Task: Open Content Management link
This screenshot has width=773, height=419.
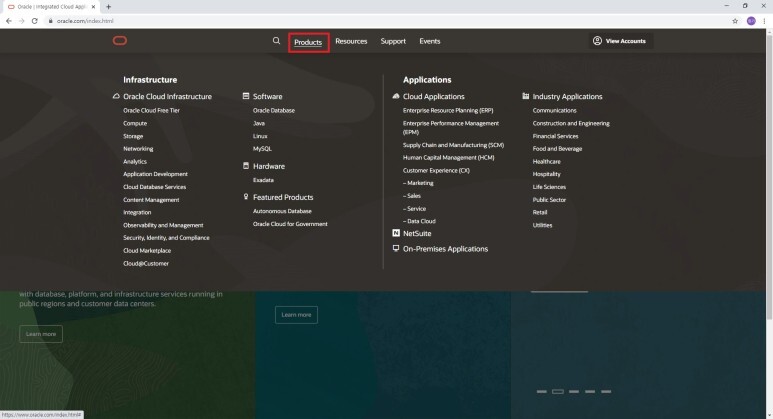Action: pos(151,200)
